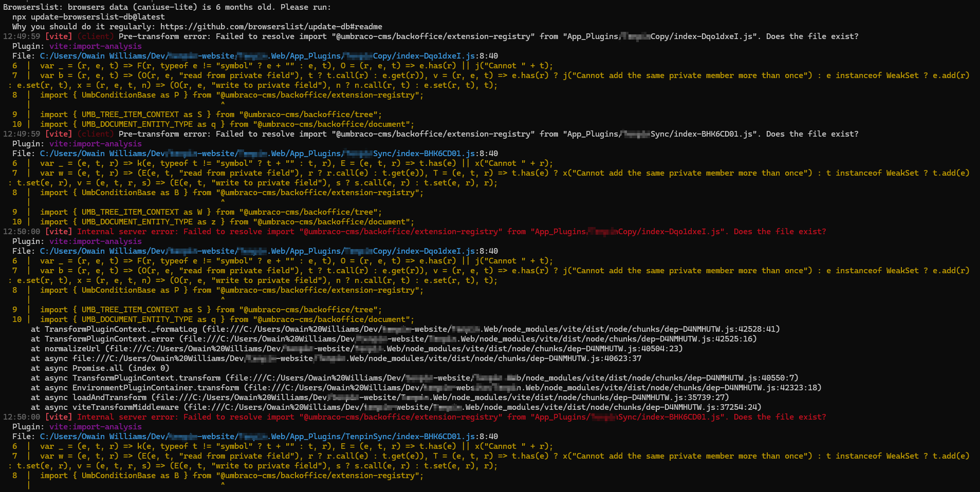980x492 pixels.
Task: Click the Internal server error message for Sync/index-BHK6CD01.js
Action: [x=451, y=417]
